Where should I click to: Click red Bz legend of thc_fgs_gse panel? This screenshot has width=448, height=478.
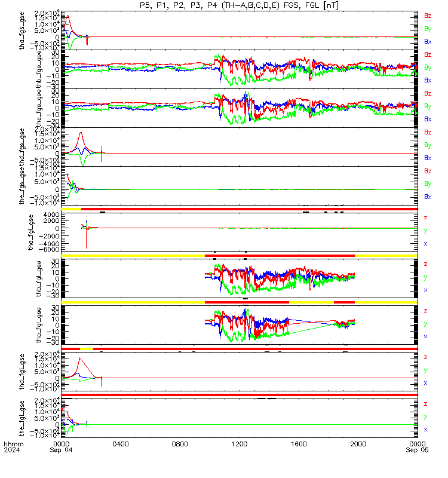[x=428, y=94]
